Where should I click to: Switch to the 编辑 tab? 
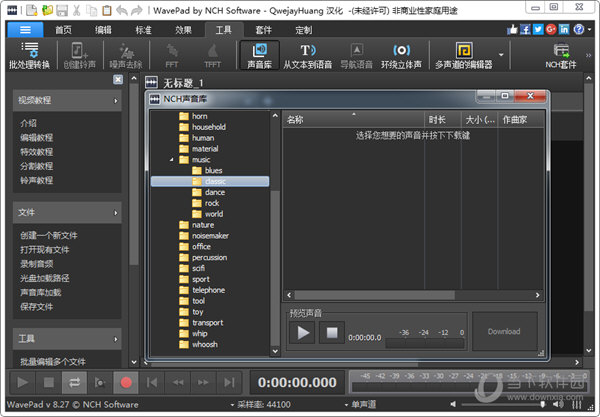pyautogui.click(x=103, y=30)
